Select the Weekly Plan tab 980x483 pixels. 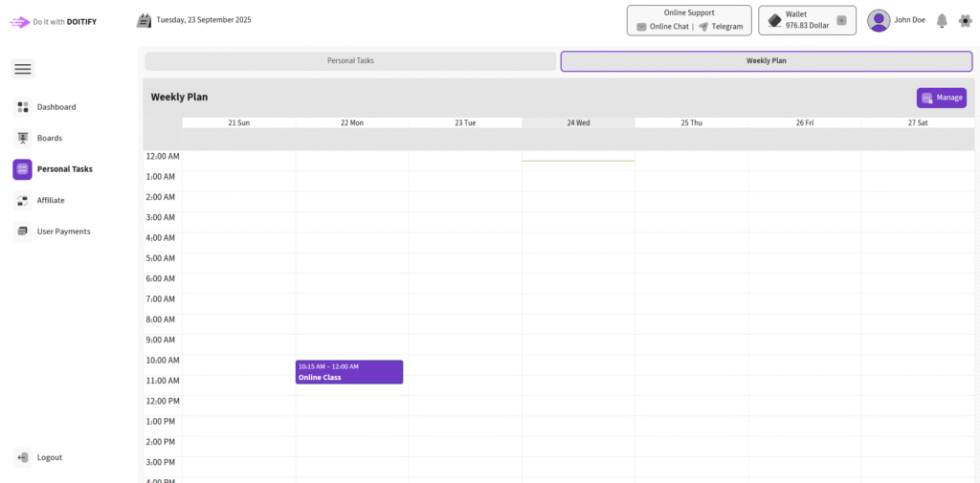766,61
